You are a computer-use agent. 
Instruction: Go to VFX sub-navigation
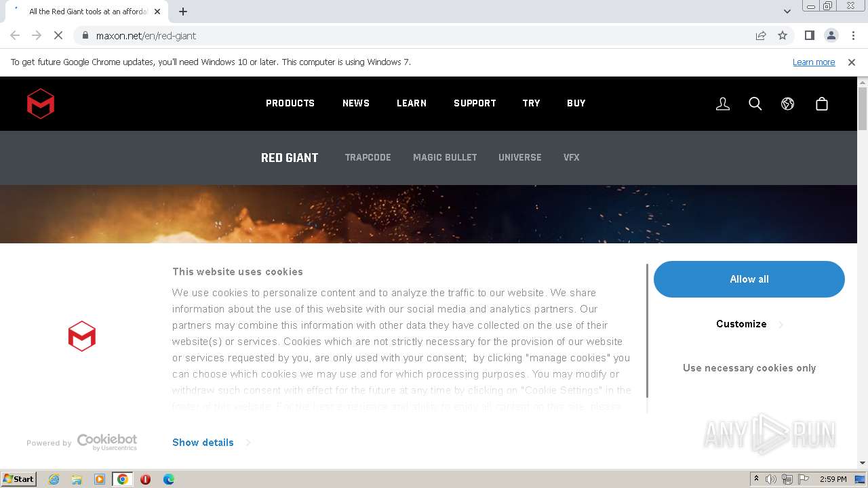[572, 158]
